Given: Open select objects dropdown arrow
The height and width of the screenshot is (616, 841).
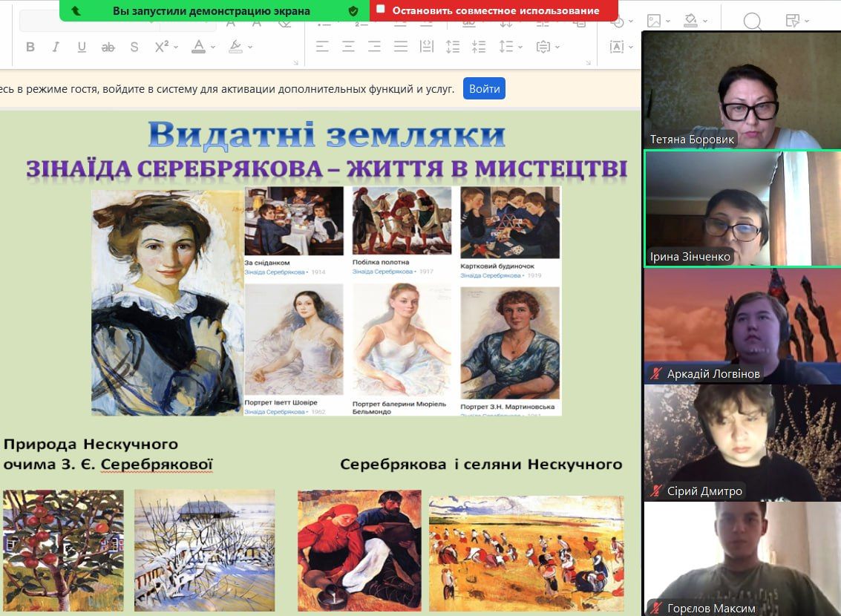Looking at the screenshot, I should pos(807,21).
